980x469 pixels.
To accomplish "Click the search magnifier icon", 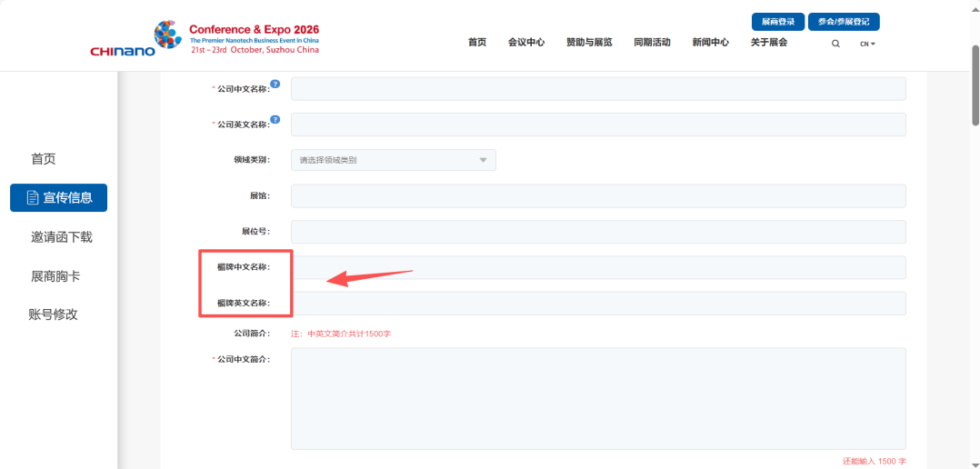I will 835,44.
